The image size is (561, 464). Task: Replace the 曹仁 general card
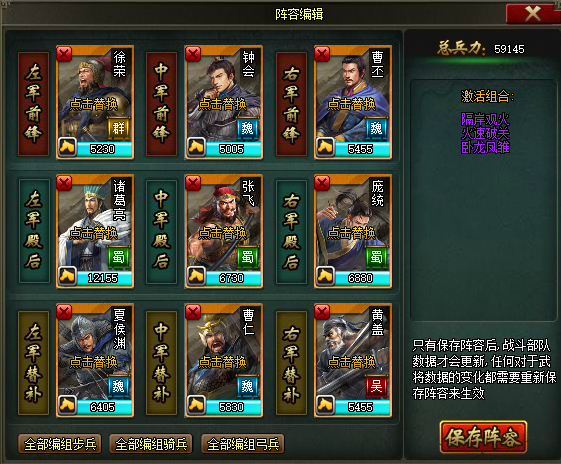224,360
